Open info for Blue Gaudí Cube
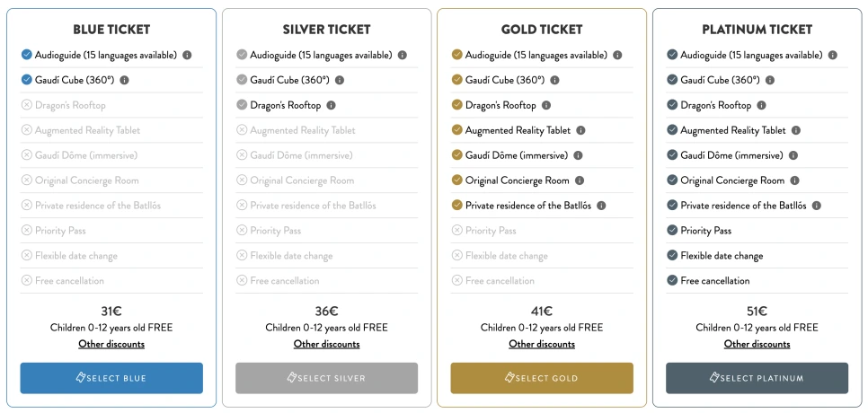The height and width of the screenshot is (413, 868). [x=124, y=80]
